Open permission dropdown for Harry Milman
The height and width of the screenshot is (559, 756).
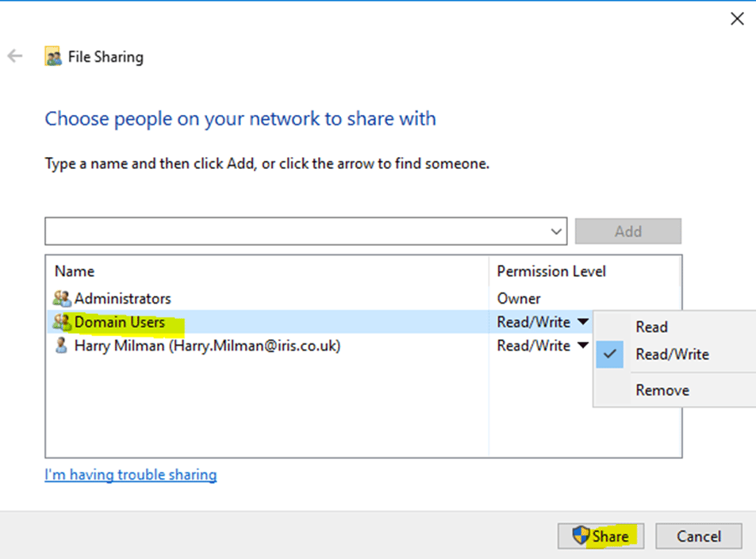pyautogui.click(x=583, y=345)
